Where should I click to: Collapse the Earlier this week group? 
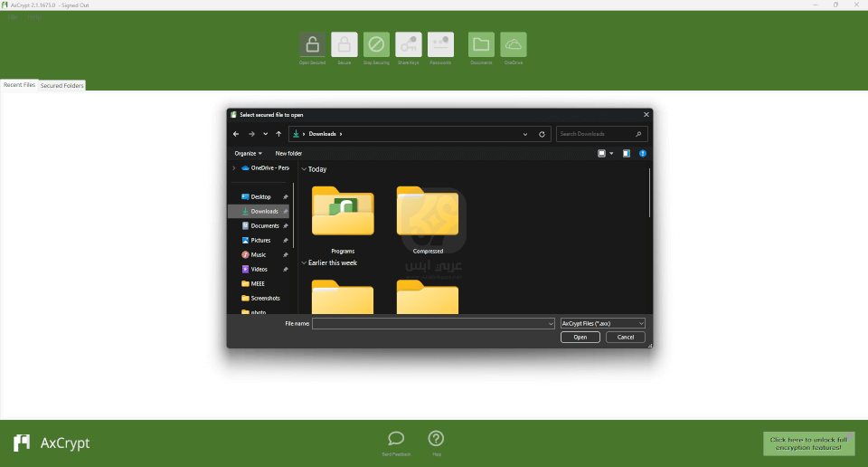click(304, 262)
